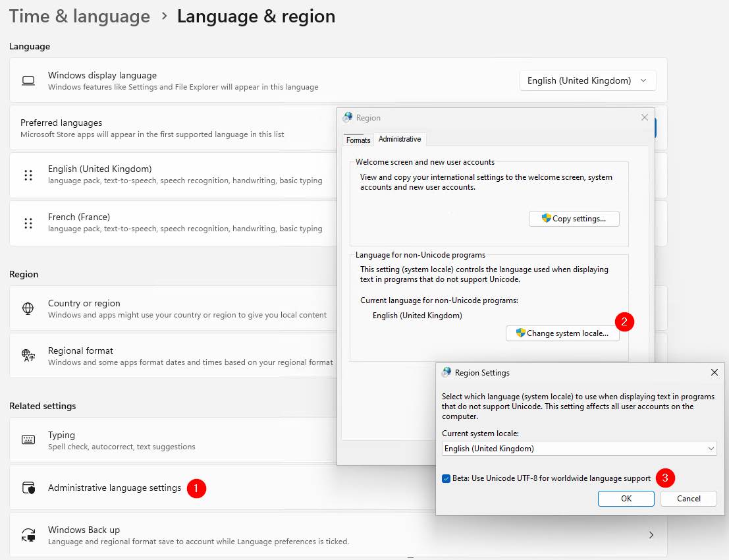
Task: Switch to the Formats tab
Action: tap(358, 140)
